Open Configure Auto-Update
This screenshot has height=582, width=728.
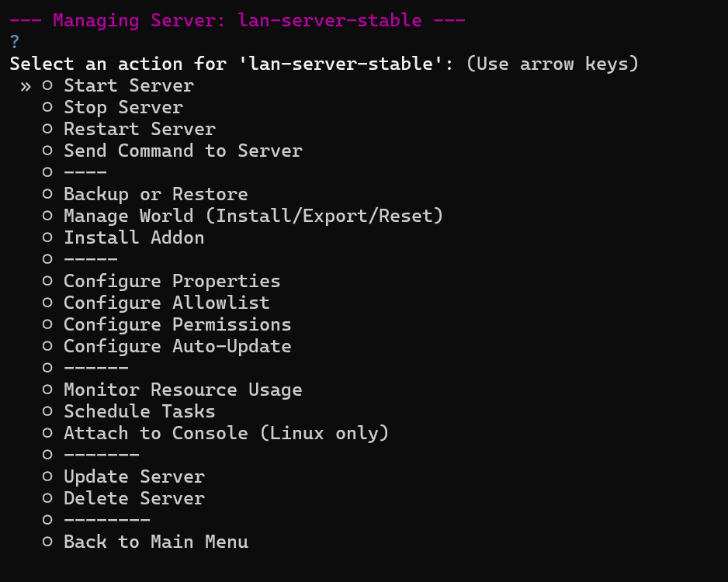pyautogui.click(x=177, y=346)
